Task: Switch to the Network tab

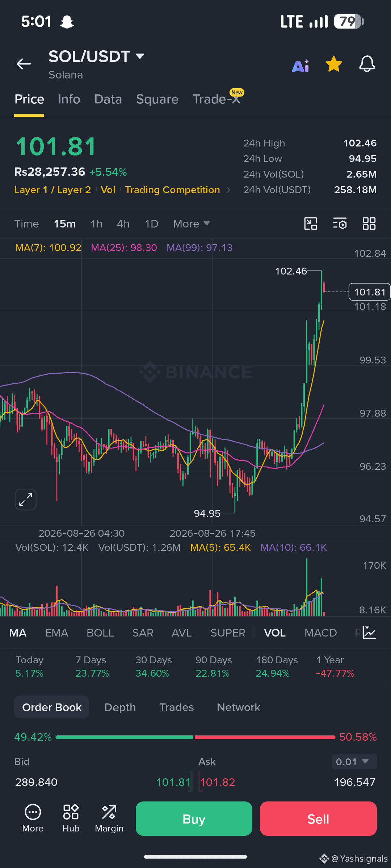Action: point(239,707)
